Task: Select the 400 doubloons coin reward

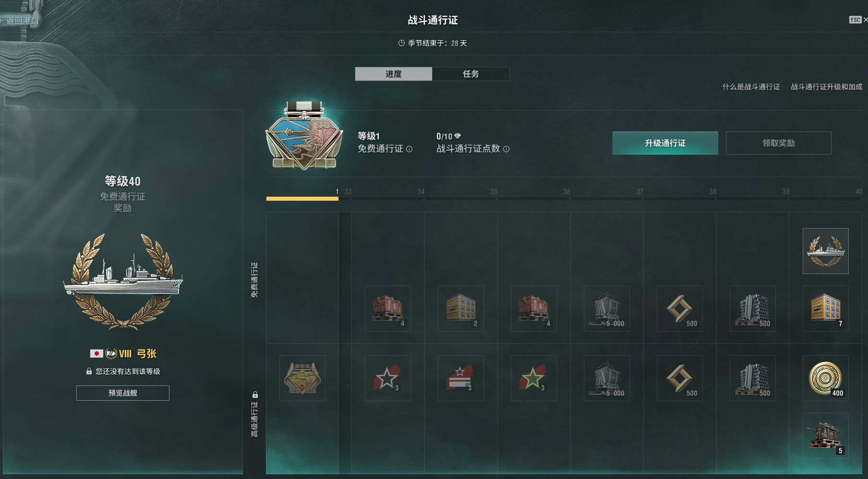Action: [825, 378]
